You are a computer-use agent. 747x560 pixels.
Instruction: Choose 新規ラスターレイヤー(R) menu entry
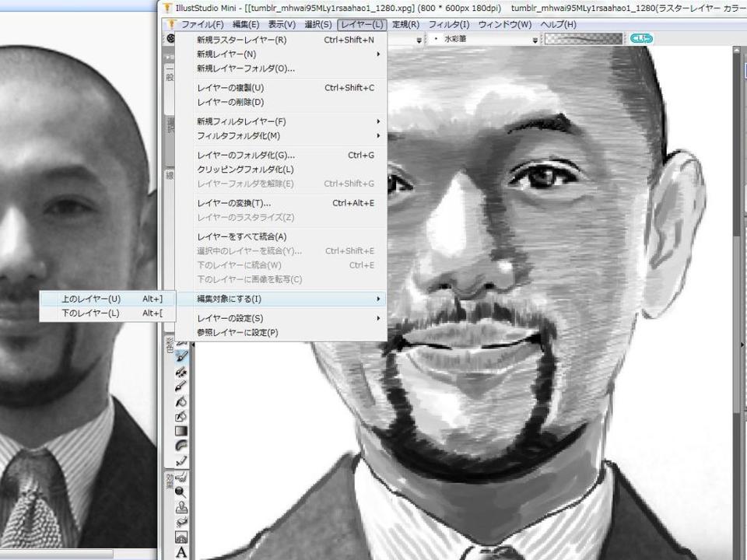click(281, 40)
